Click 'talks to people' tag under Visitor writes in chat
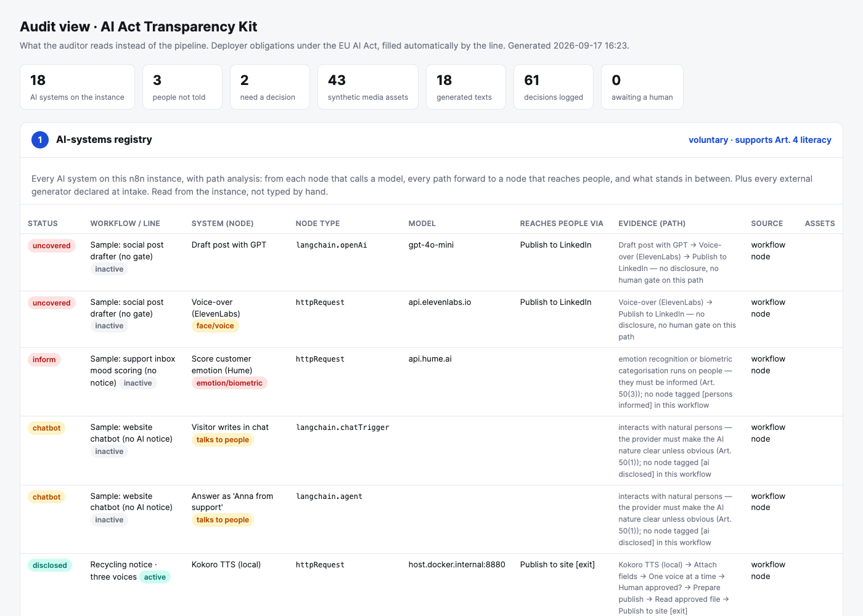The width and height of the screenshot is (863, 616). coord(223,440)
